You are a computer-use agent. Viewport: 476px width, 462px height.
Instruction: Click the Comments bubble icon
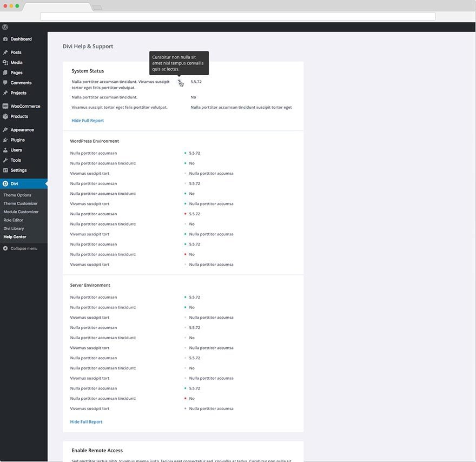(x=5, y=83)
